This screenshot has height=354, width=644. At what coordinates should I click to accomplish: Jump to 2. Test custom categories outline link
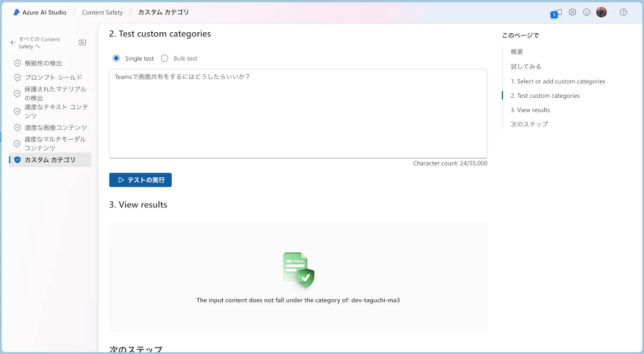point(545,96)
